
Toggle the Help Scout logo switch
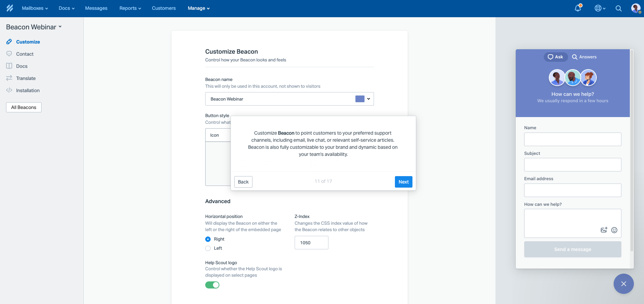[212, 285]
